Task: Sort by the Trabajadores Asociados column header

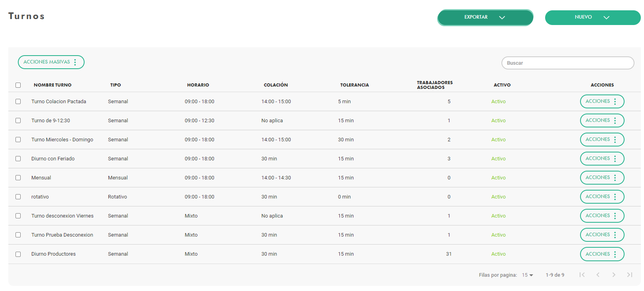Action: tap(434, 85)
